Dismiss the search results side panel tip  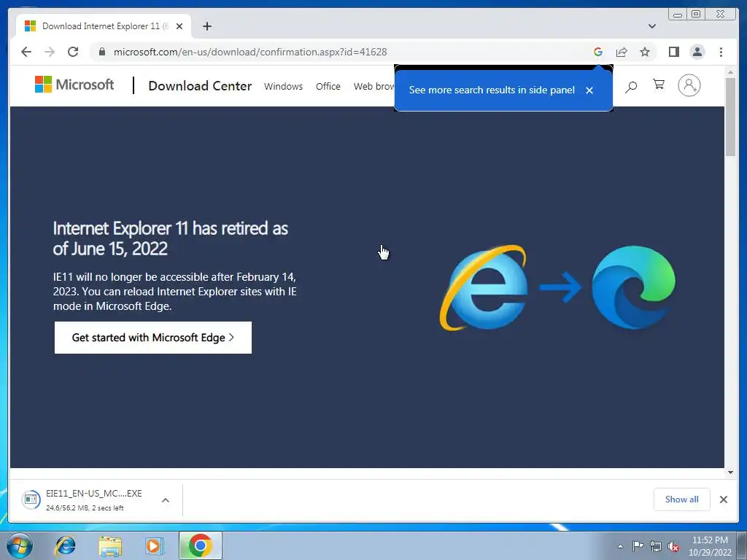coord(589,90)
